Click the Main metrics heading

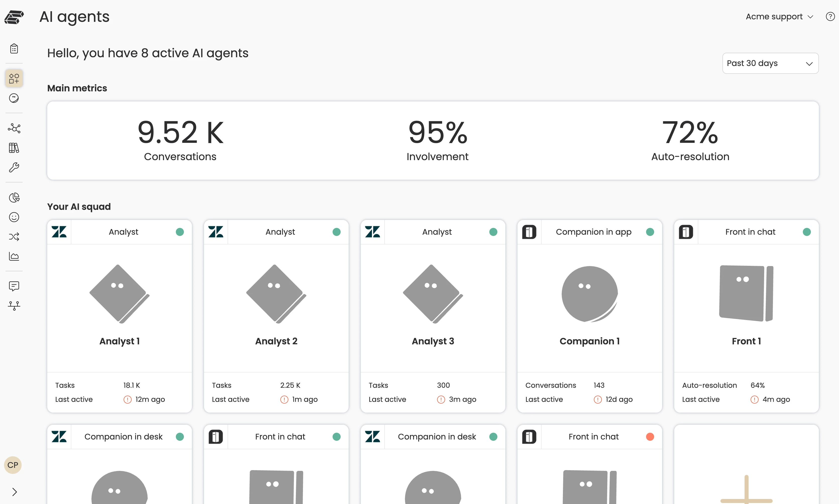pos(77,88)
